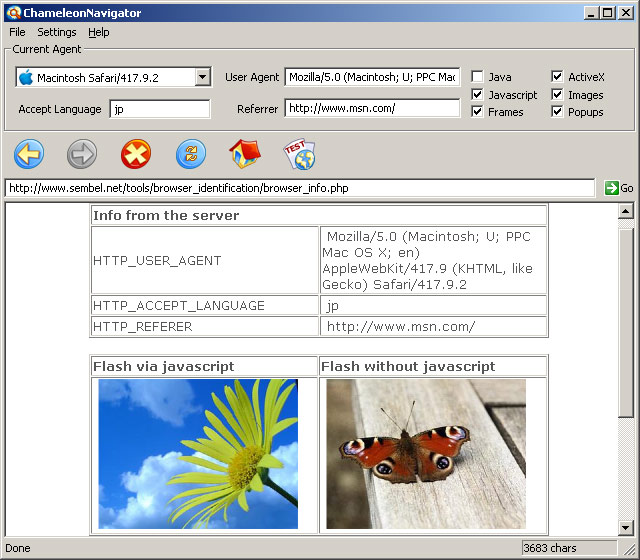Screen dimensions: 640x560
Task: Open the Help menu
Action: pyautogui.click(x=99, y=32)
